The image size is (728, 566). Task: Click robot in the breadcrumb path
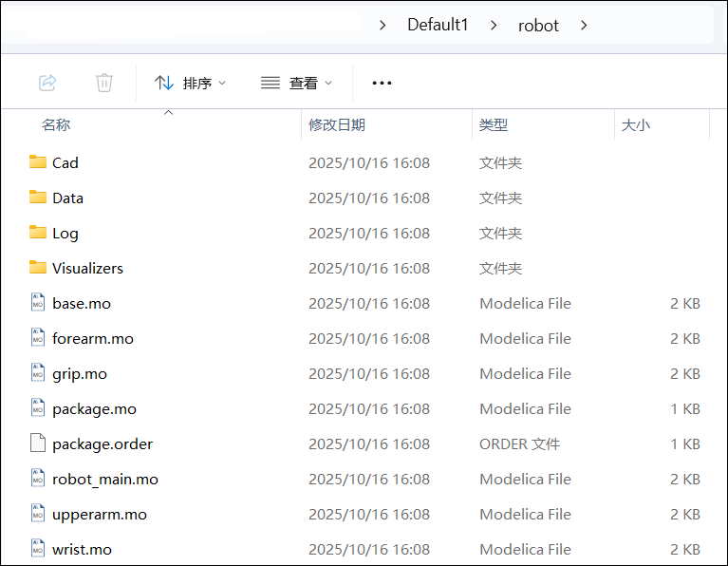pos(538,26)
